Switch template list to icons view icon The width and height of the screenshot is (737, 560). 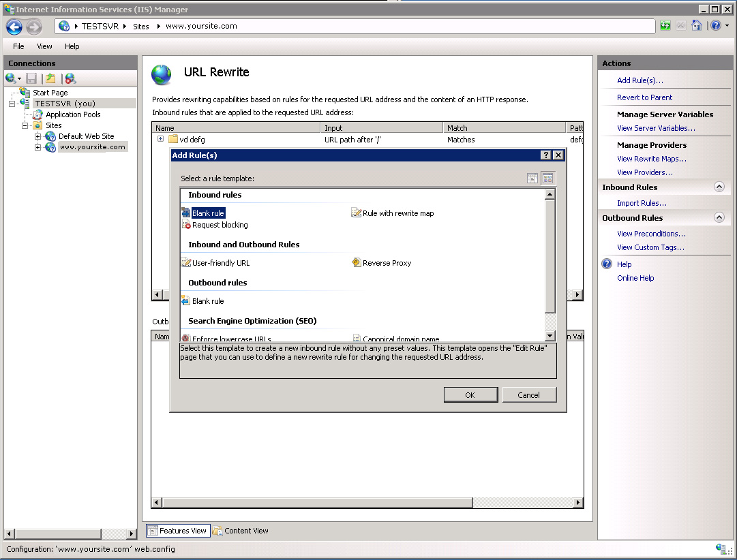[x=547, y=178]
